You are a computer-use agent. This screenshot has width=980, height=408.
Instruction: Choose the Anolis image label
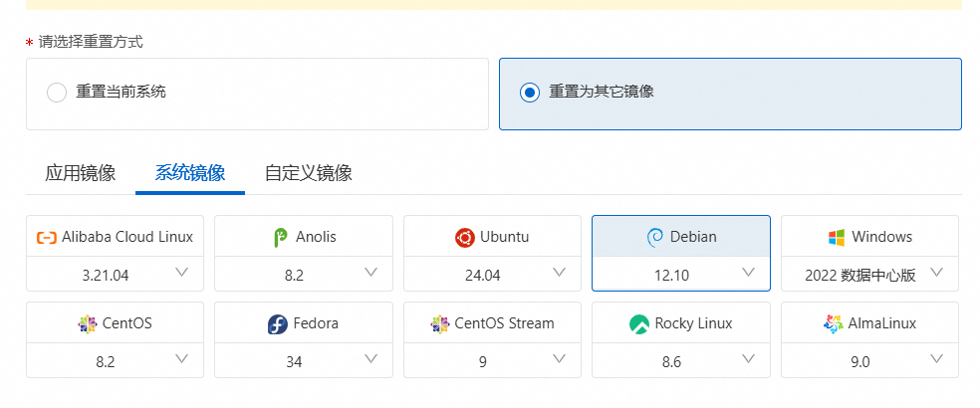click(x=316, y=237)
